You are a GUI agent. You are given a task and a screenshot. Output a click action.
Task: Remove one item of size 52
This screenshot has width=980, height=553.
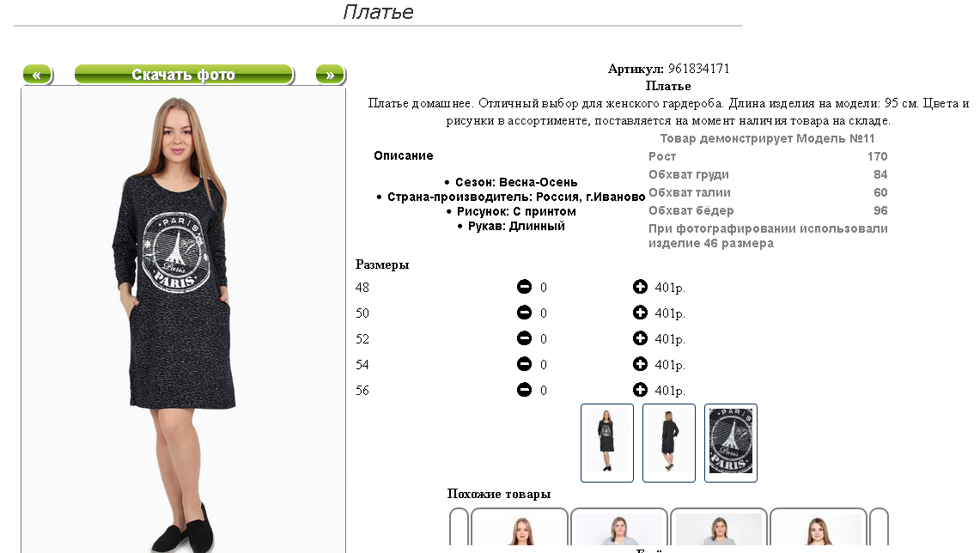coord(525,338)
